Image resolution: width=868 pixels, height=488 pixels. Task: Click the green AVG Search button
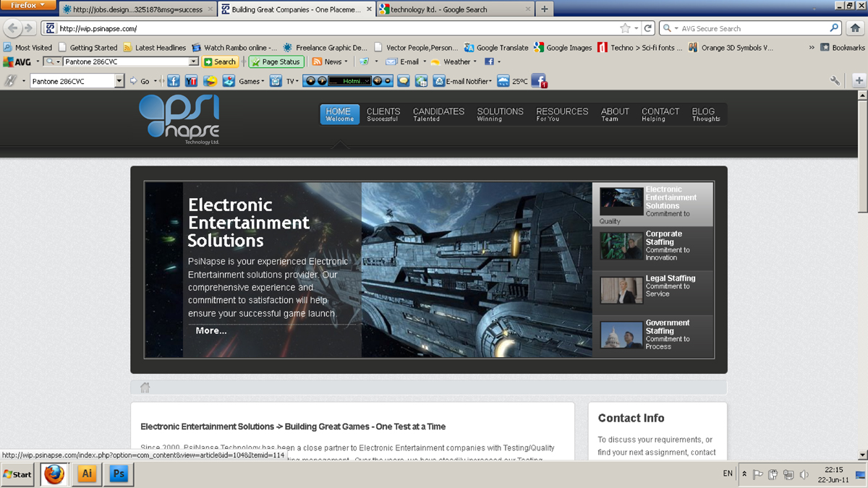click(x=220, y=61)
